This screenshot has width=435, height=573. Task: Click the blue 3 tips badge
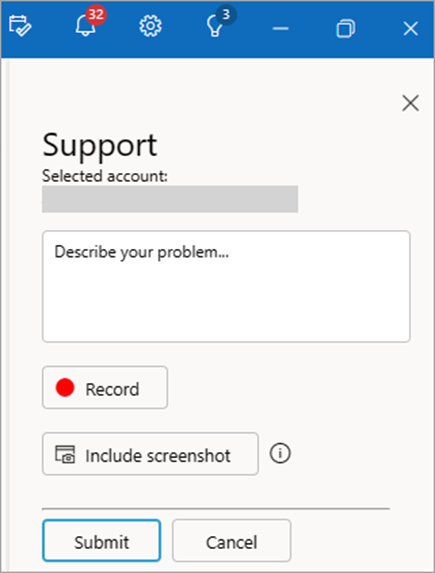[226, 15]
